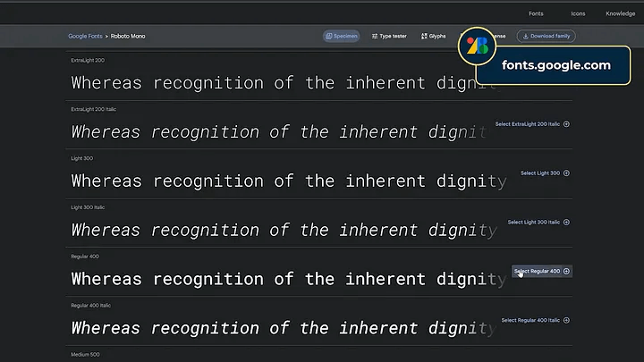This screenshot has width=644, height=362.
Task: Click the Light 300 Italic preview sentence
Action: pos(284,231)
